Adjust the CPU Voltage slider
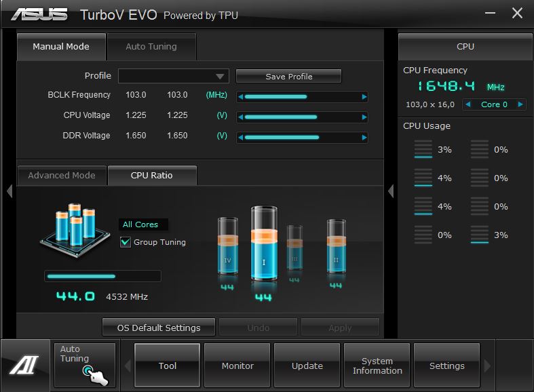This screenshot has width=534, height=392. point(303,117)
